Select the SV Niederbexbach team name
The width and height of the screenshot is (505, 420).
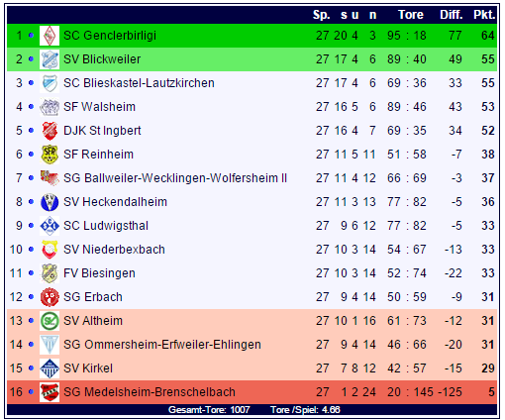point(114,250)
